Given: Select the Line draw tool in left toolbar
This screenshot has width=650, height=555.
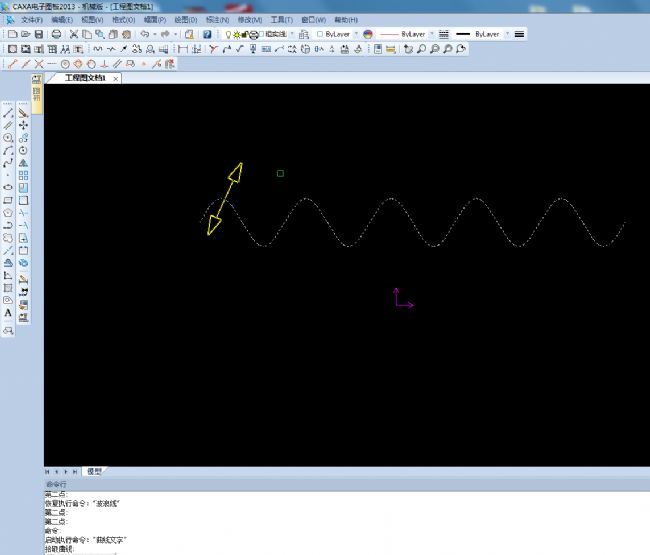Looking at the screenshot, I should [9, 113].
